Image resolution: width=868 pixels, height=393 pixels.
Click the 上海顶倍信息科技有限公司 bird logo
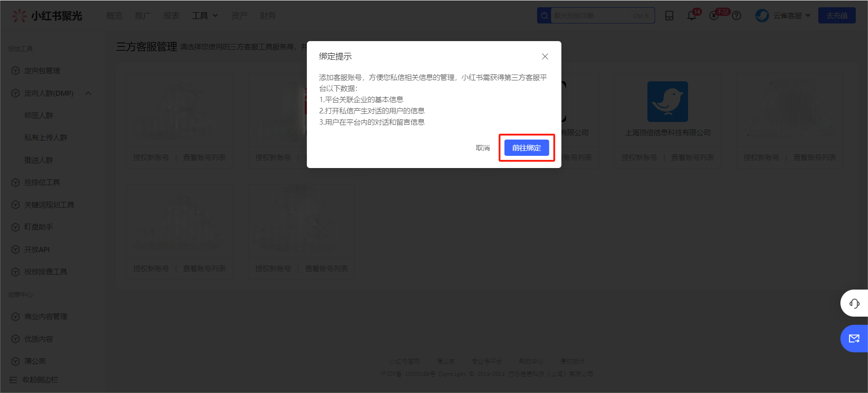[667, 102]
